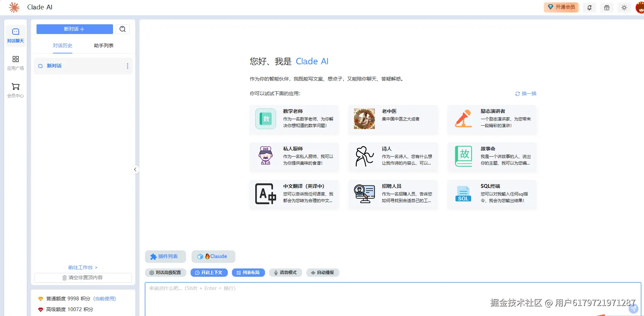Click the Clade AI logo icon
The image size is (644, 316).
point(14,7)
